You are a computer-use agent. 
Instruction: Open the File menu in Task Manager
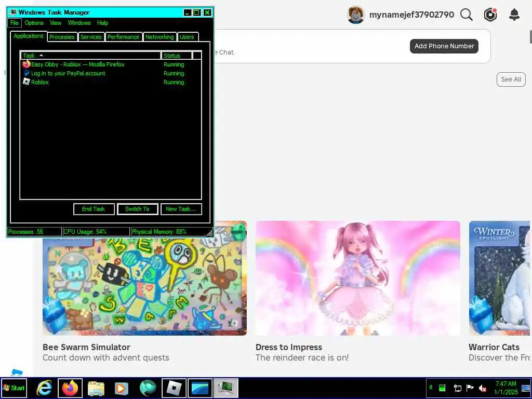14,23
